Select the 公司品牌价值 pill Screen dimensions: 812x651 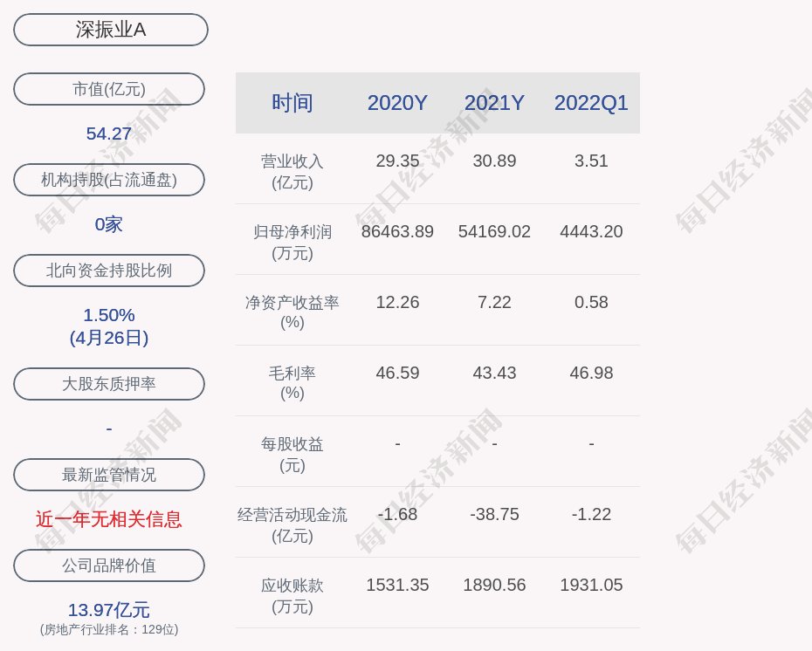click(x=109, y=565)
